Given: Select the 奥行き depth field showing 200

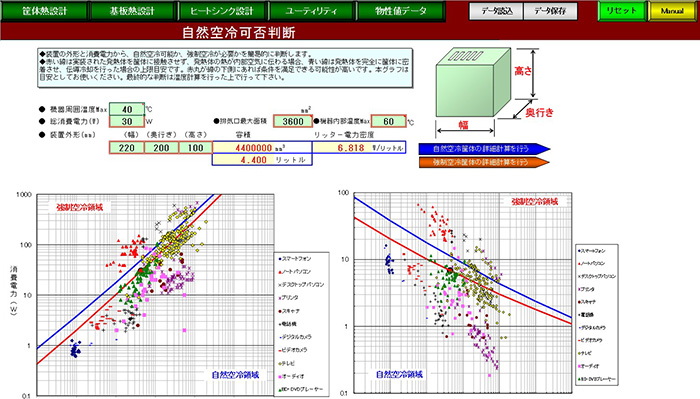Looking at the screenshot, I should click(x=161, y=148).
